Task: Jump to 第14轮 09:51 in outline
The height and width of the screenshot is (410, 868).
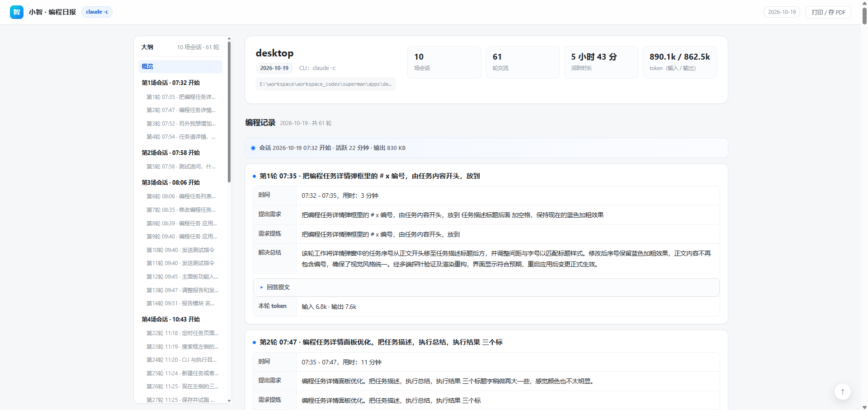Action: [181, 303]
